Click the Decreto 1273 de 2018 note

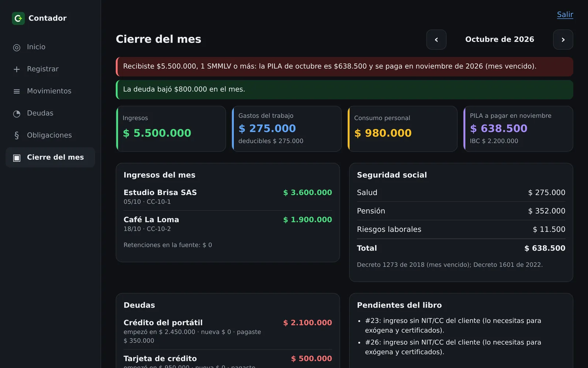(450, 265)
